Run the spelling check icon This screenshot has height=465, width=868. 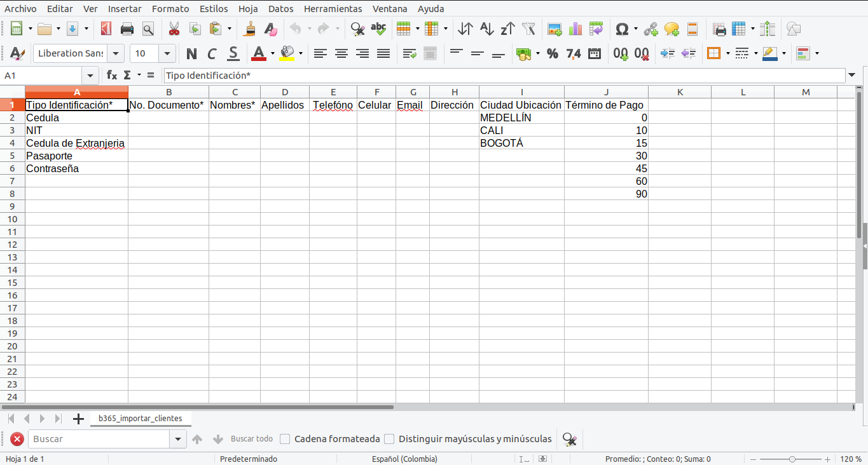[x=378, y=29]
